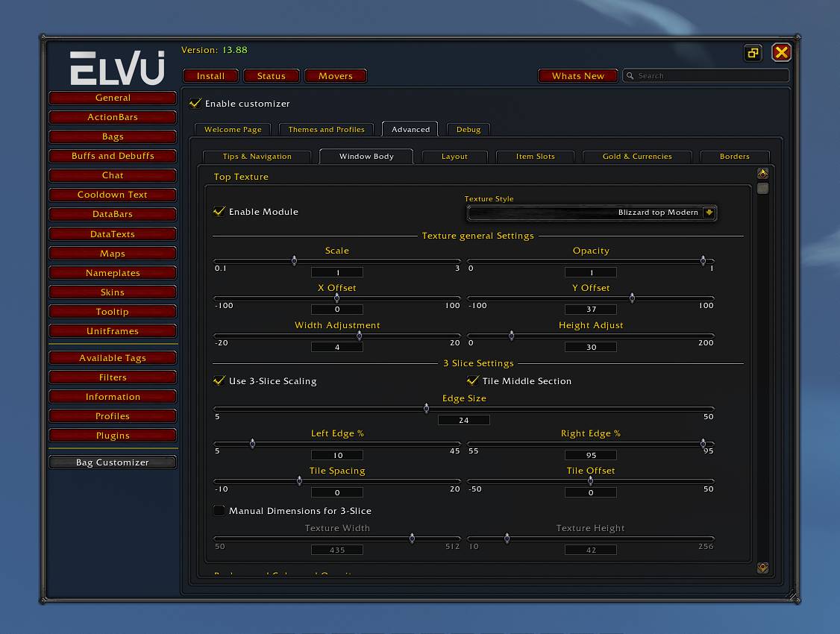Open the Plugins section
The height and width of the screenshot is (634, 840).
tap(113, 436)
